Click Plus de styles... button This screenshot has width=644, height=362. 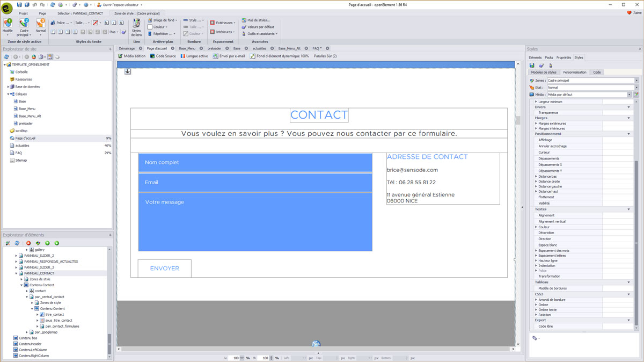pos(255,20)
